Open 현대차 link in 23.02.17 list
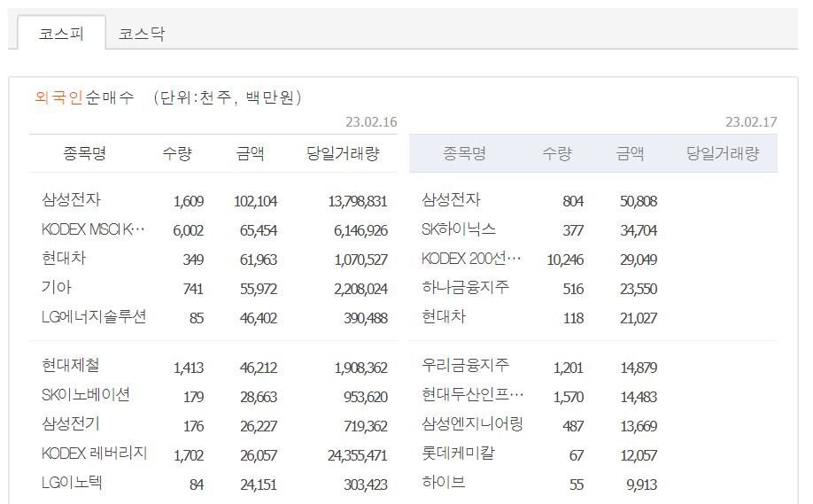The width and height of the screenshot is (813, 504). point(444,316)
